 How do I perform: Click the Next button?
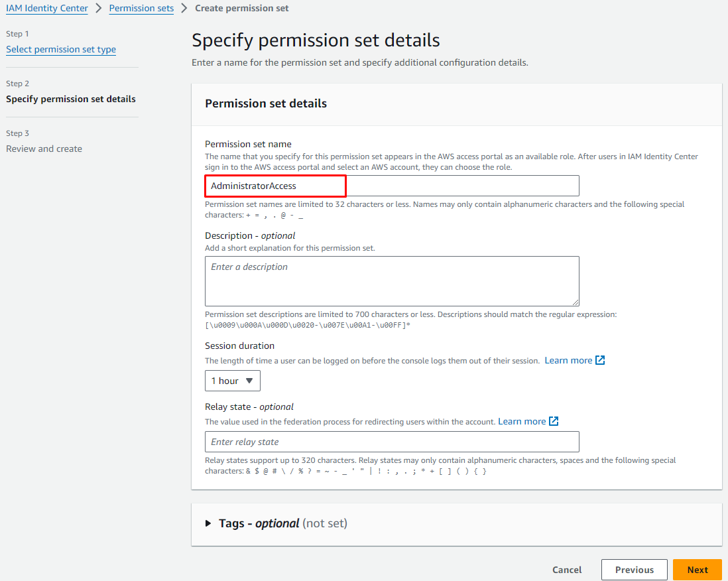point(697,570)
